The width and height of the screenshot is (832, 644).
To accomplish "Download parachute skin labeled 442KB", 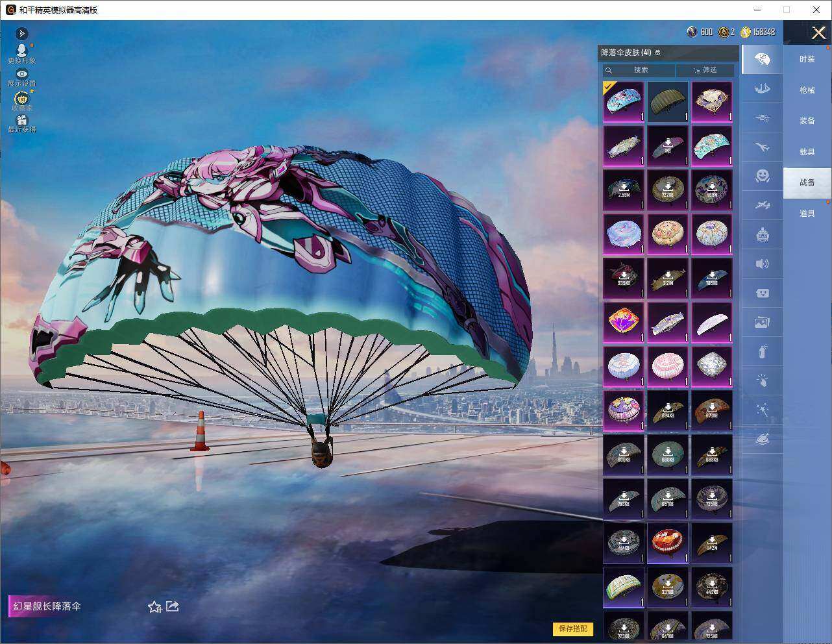I will pyautogui.click(x=712, y=587).
